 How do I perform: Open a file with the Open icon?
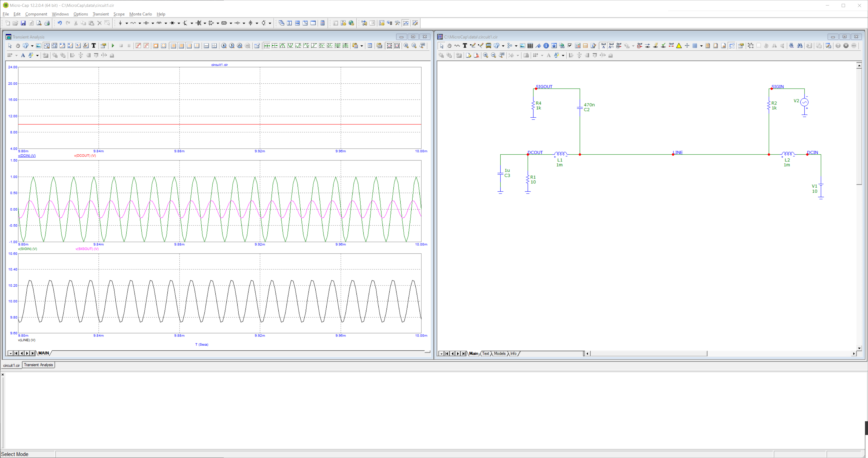(x=15, y=23)
